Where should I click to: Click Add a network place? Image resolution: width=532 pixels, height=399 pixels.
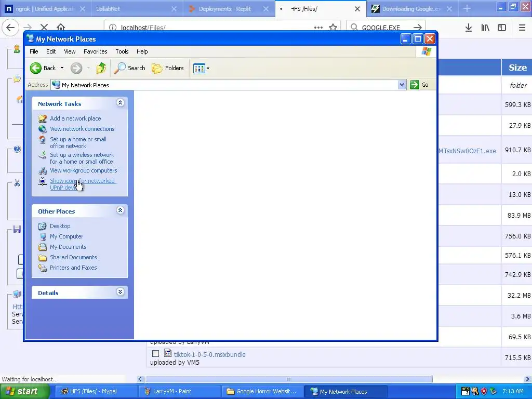tap(75, 118)
